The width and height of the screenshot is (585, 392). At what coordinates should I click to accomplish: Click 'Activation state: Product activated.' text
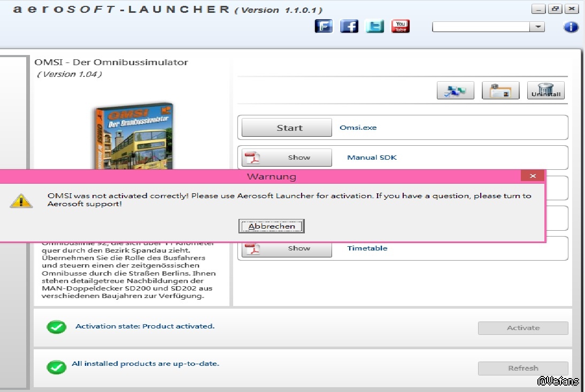[145, 326]
